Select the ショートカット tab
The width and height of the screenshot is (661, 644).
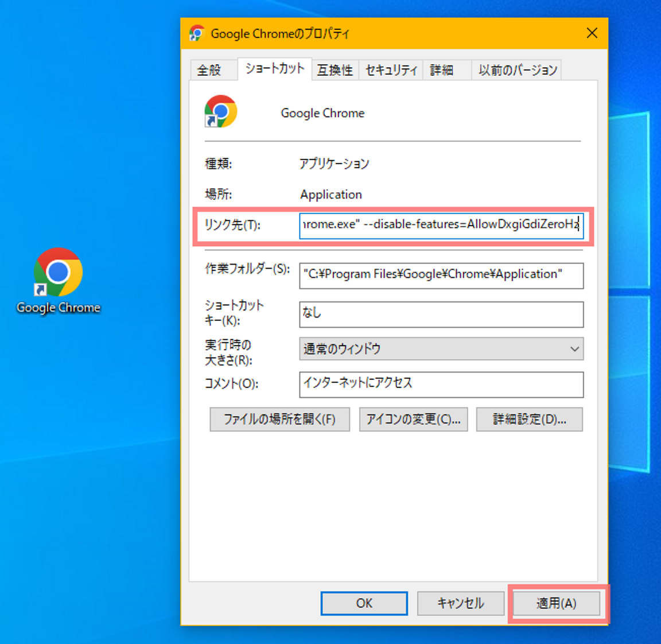[275, 69]
